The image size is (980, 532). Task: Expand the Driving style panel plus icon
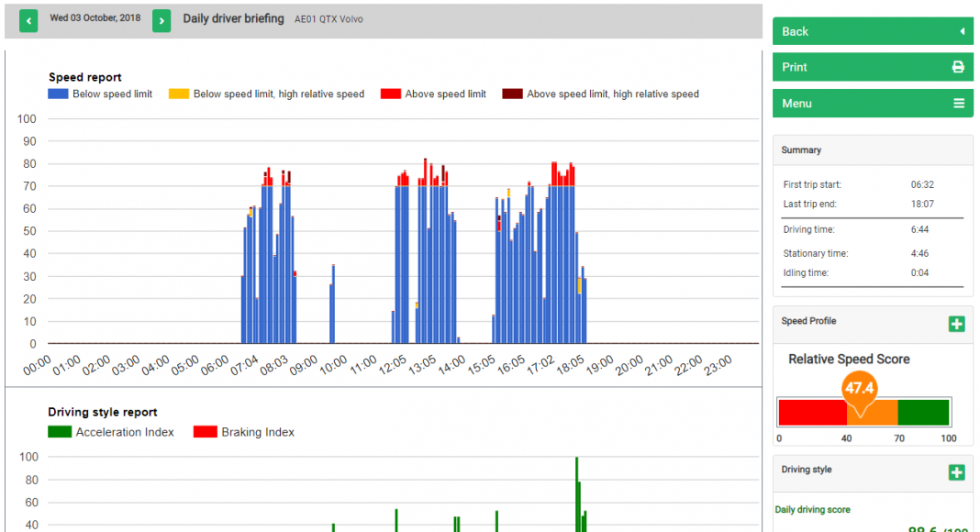click(x=956, y=472)
